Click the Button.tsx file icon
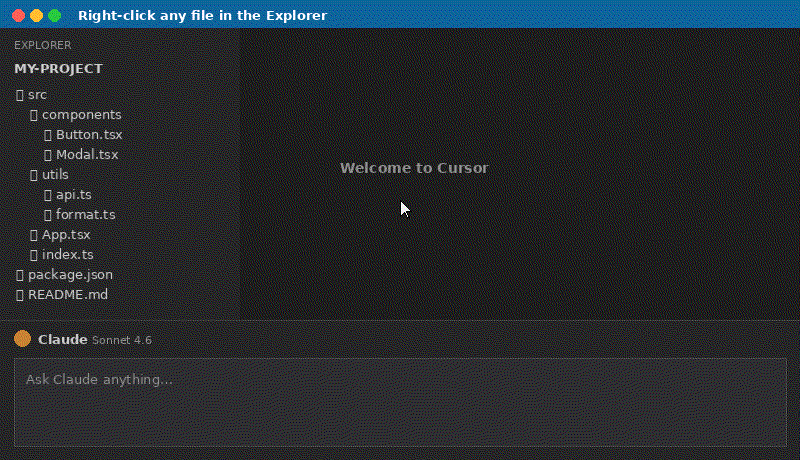 point(47,135)
